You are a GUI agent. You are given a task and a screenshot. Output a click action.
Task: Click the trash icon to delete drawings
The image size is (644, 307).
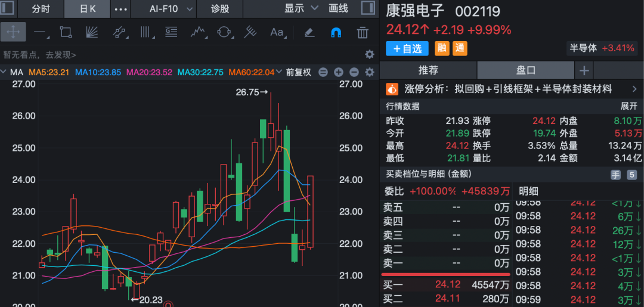[x=363, y=32]
